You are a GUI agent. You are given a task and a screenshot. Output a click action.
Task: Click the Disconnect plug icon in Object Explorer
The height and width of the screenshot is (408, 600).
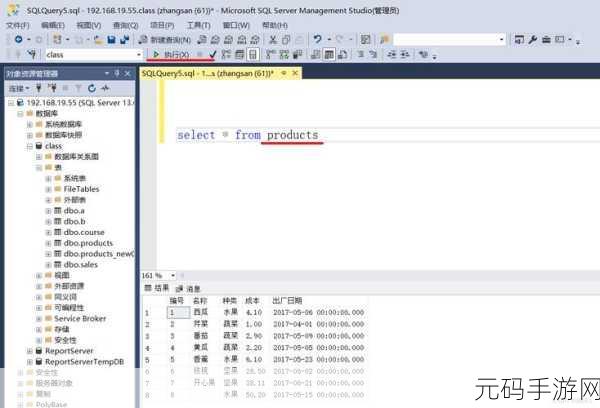[x=52, y=88]
